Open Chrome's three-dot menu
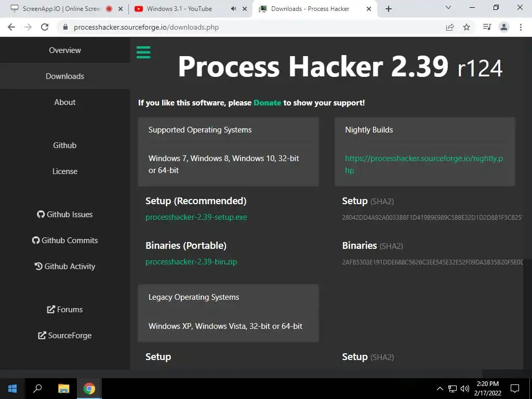The image size is (532, 399). tap(521, 27)
